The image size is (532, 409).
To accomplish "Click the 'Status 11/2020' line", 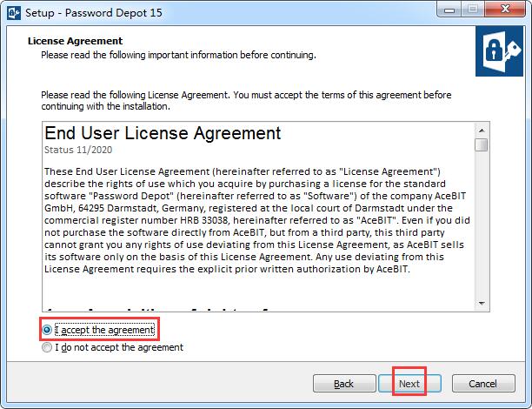I will tap(78, 150).
